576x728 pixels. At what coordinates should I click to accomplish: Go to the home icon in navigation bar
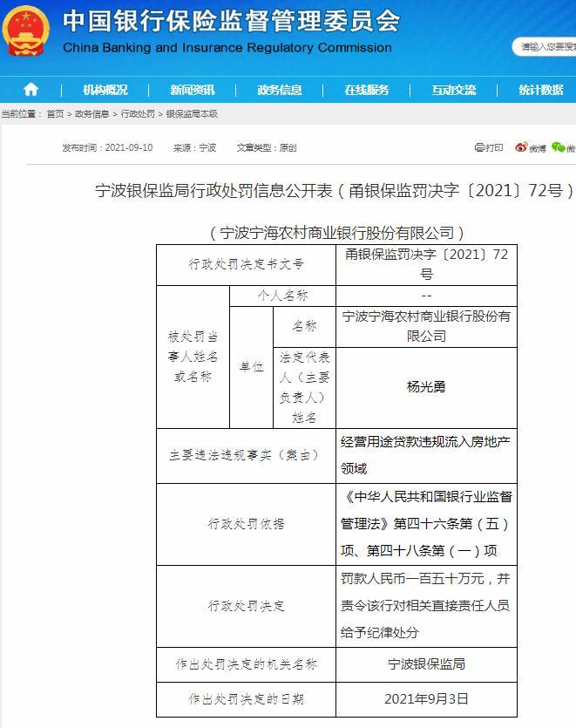pyautogui.click(x=30, y=89)
